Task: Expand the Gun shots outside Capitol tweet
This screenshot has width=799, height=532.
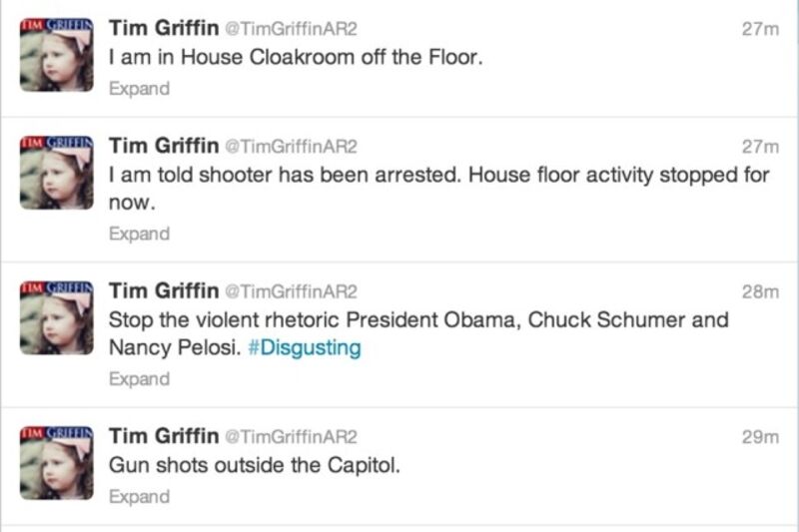Action: (x=139, y=496)
